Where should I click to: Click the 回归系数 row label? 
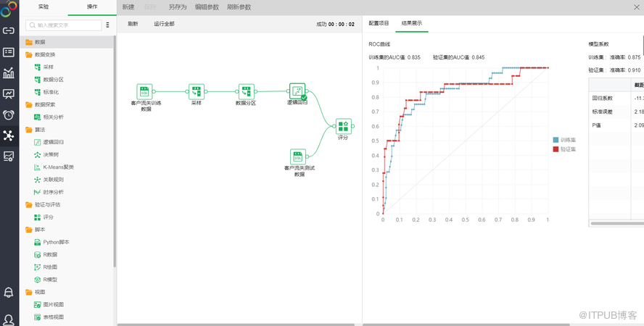click(602, 99)
